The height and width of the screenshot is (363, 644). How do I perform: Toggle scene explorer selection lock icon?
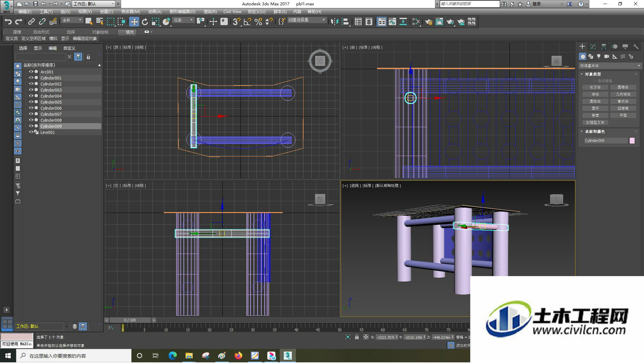[88, 57]
